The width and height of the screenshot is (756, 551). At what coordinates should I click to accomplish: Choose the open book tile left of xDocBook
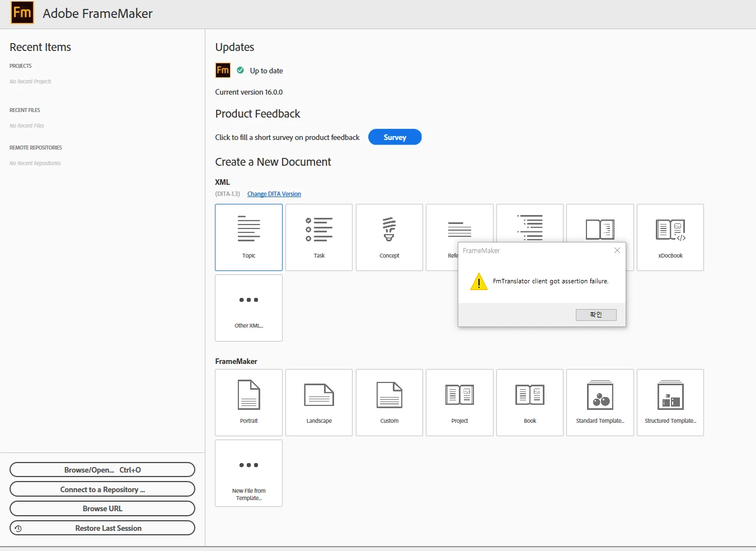coord(600,223)
